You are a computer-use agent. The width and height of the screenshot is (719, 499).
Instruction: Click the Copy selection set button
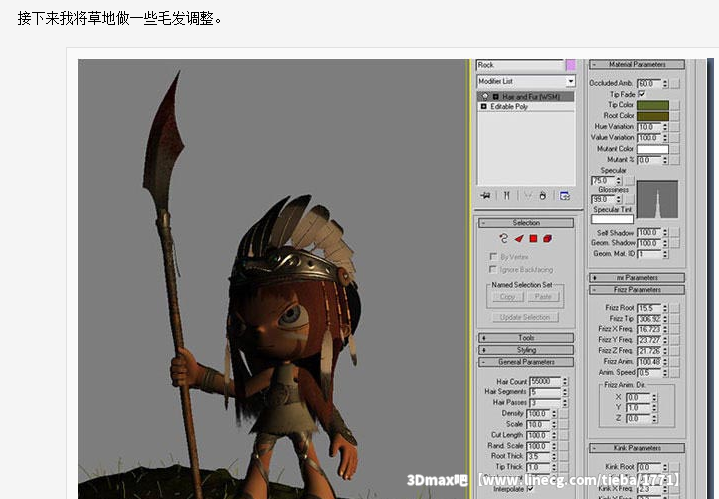tap(507, 297)
